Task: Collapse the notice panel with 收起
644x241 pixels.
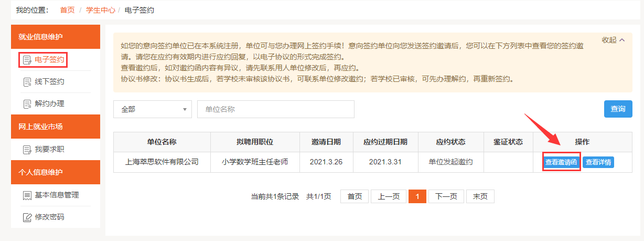Action: coord(613,40)
